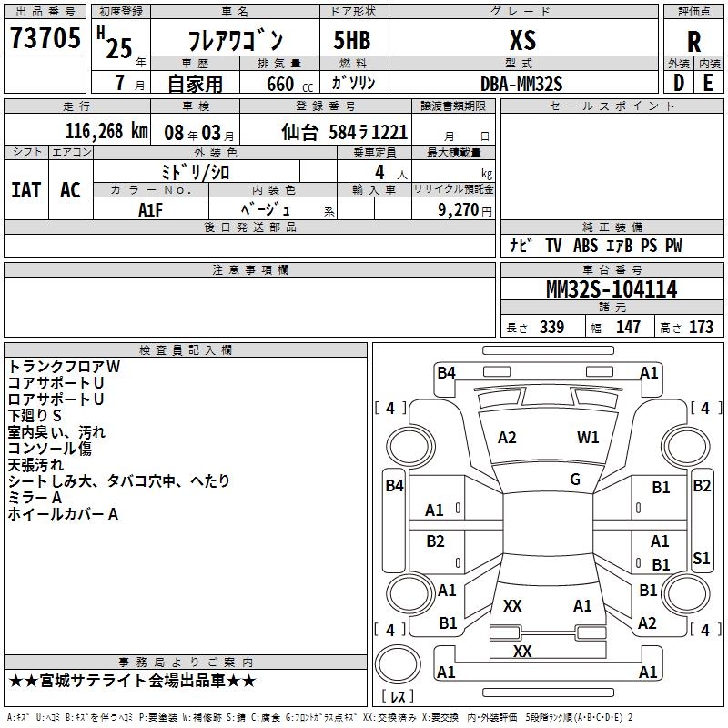Select the air conditioner value AC
The height and width of the screenshot is (728, 728).
[x=71, y=190]
